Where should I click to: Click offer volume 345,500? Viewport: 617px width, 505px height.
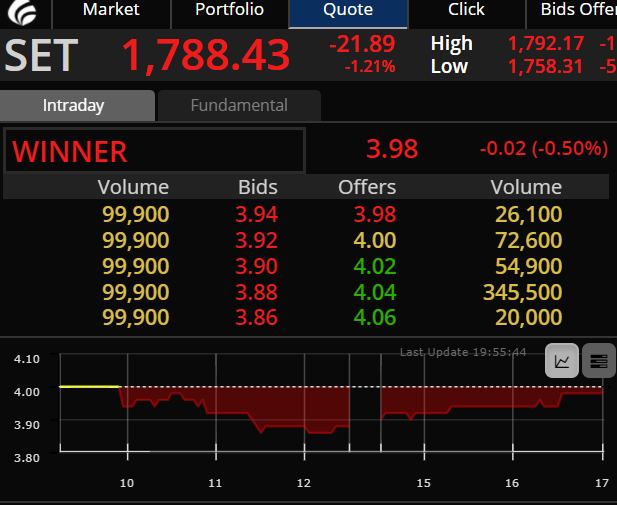(x=523, y=292)
